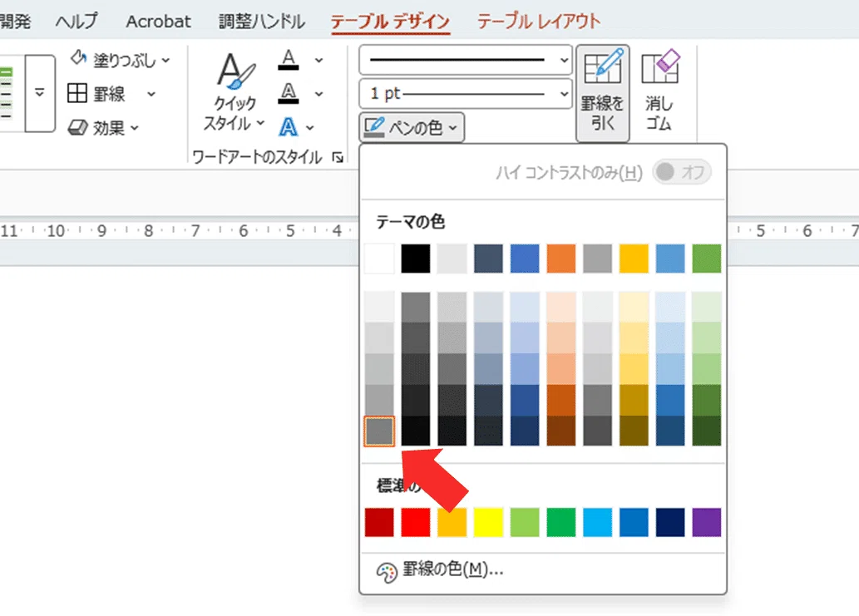Image resolution: width=859 pixels, height=616 pixels.
Task: Select light blue standard color swatch
Action: 597,522
